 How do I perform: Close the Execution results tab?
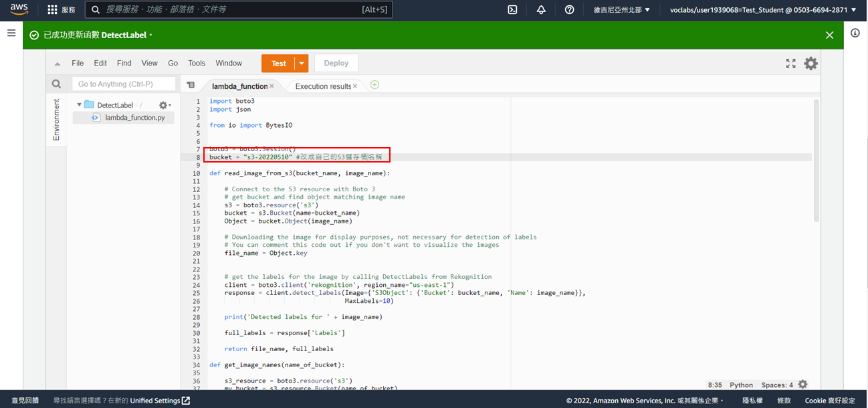click(355, 86)
